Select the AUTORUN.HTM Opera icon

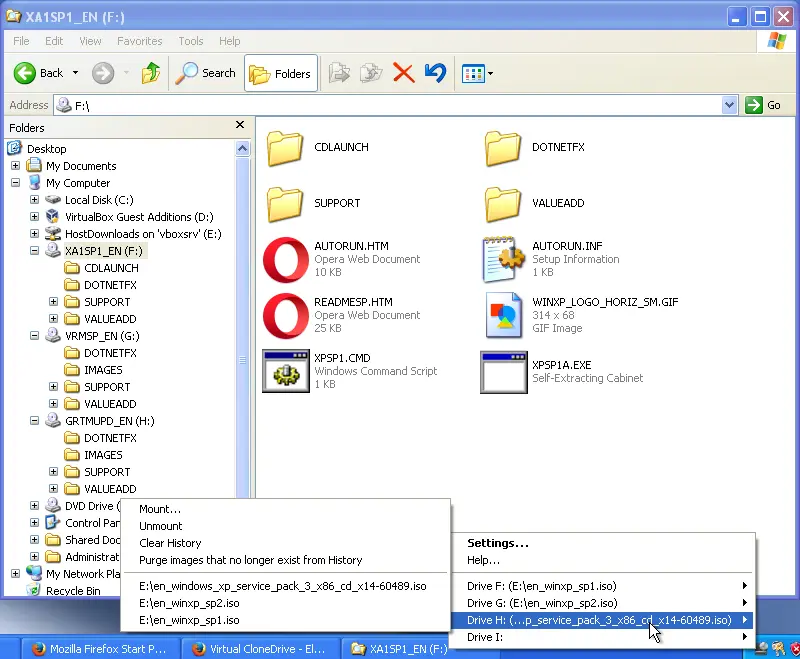(286, 260)
